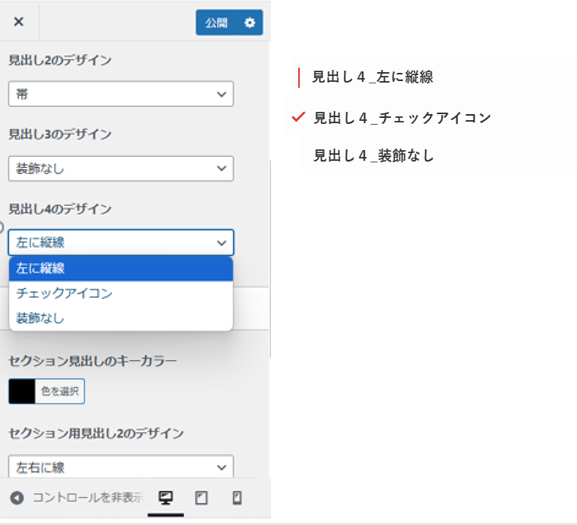This screenshot has width=577, height=525.
Task: Switch to desktop preview icon
Action: (x=166, y=498)
